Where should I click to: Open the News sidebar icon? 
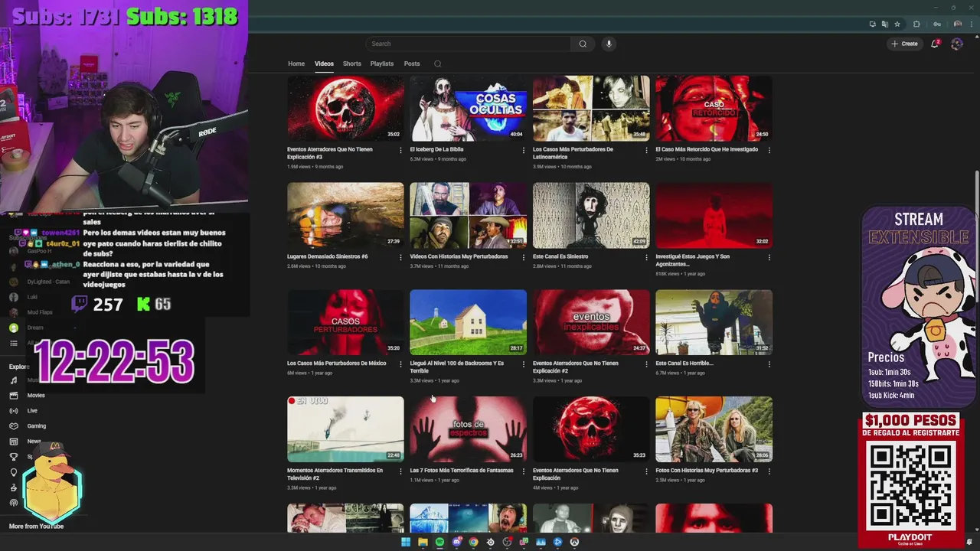point(13,442)
